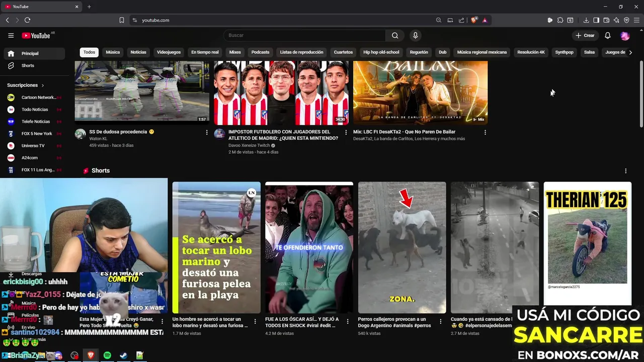
Task: Open the browser extensions puzzle icon
Action: pos(560,20)
